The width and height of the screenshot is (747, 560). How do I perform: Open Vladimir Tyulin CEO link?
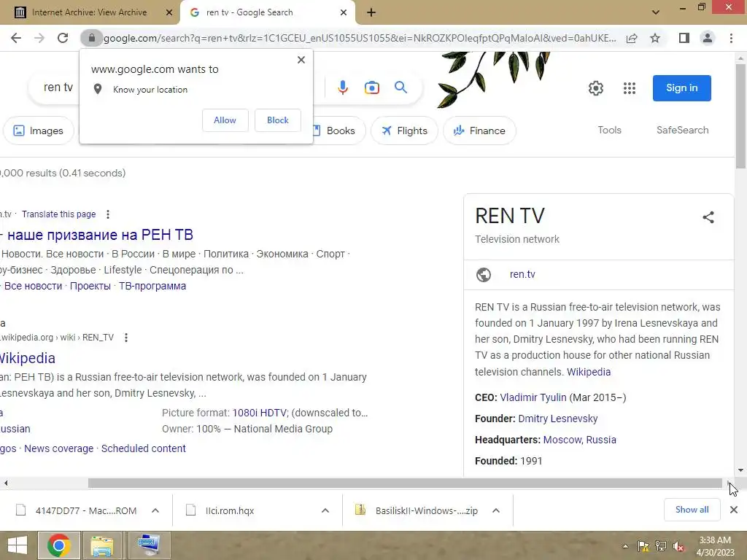[x=533, y=397]
